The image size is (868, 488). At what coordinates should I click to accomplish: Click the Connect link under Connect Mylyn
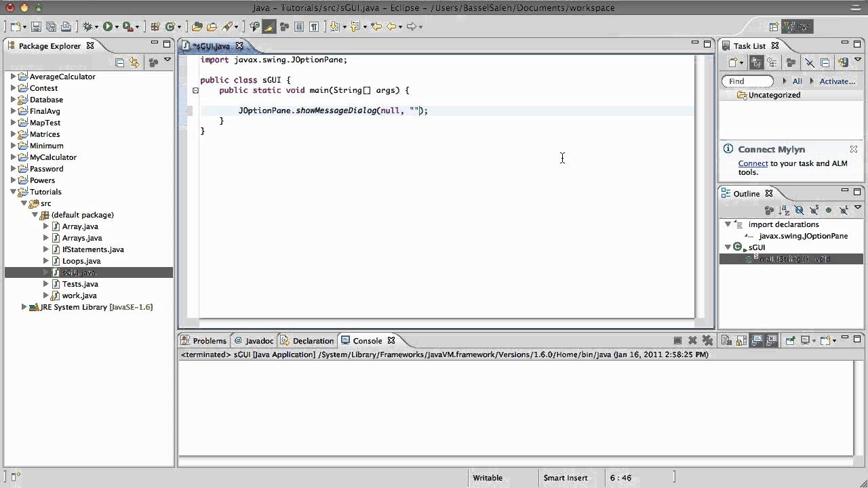753,163
